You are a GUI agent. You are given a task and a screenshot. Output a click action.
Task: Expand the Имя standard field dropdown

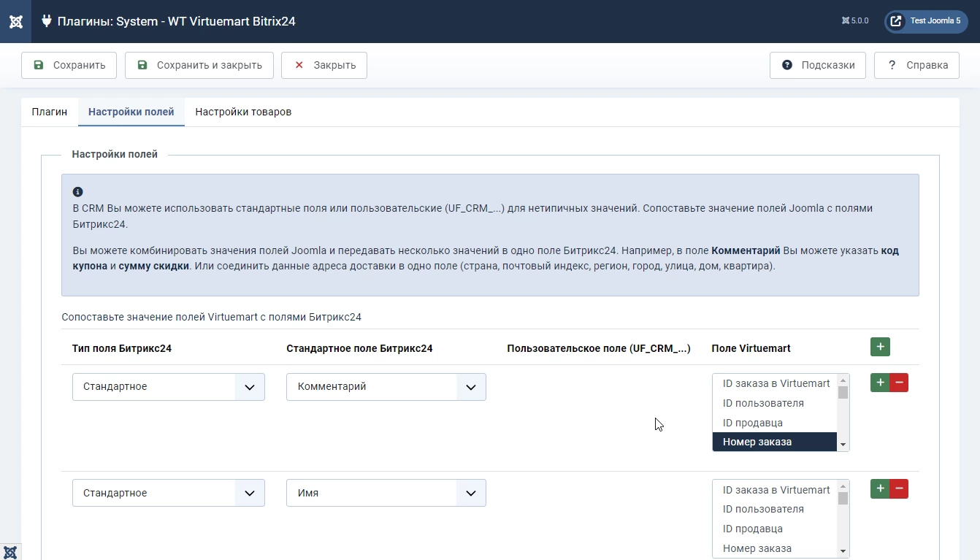coord(386,494)
